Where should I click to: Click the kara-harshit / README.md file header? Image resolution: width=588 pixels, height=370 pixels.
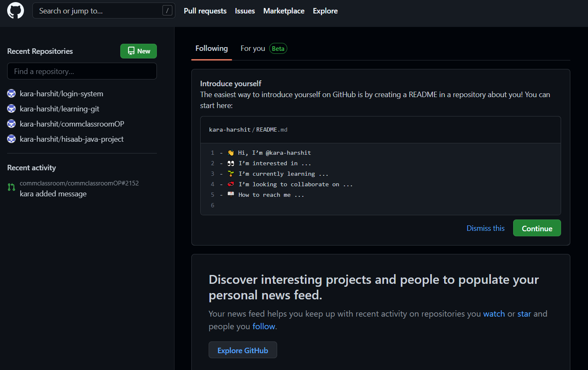[x=248, y=129]
